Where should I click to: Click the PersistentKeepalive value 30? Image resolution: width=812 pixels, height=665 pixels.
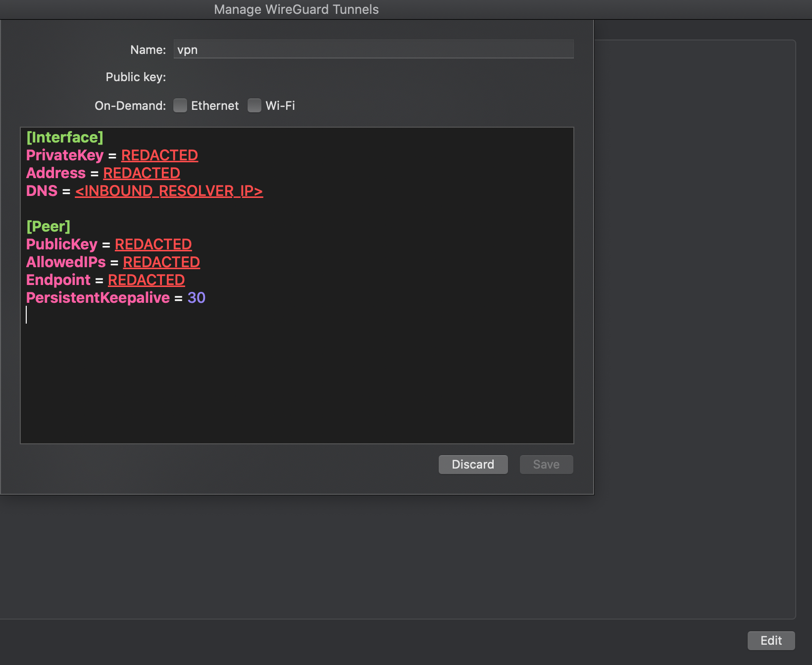click(196, 298)
